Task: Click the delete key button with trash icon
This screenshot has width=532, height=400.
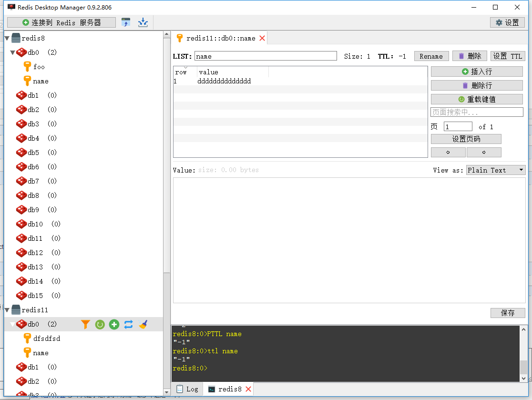Action: coord(470,56)
